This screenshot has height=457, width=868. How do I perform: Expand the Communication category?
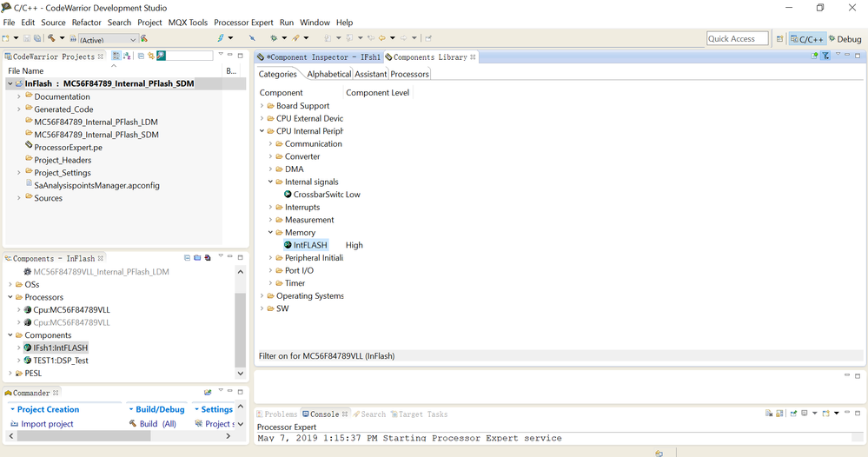[x=271, y=144]
